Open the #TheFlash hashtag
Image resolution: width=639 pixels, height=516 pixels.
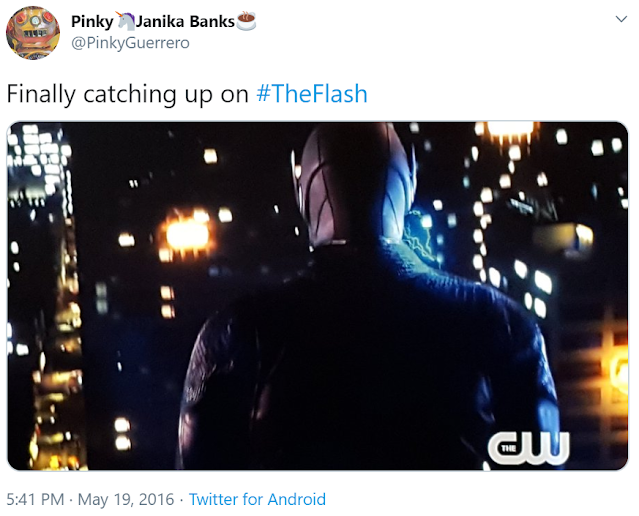312,94
